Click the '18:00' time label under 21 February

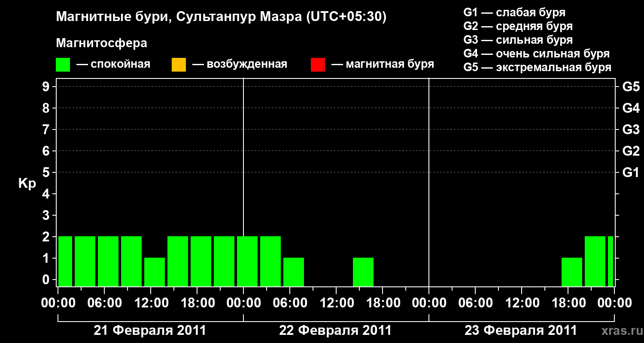pos(197,303)
